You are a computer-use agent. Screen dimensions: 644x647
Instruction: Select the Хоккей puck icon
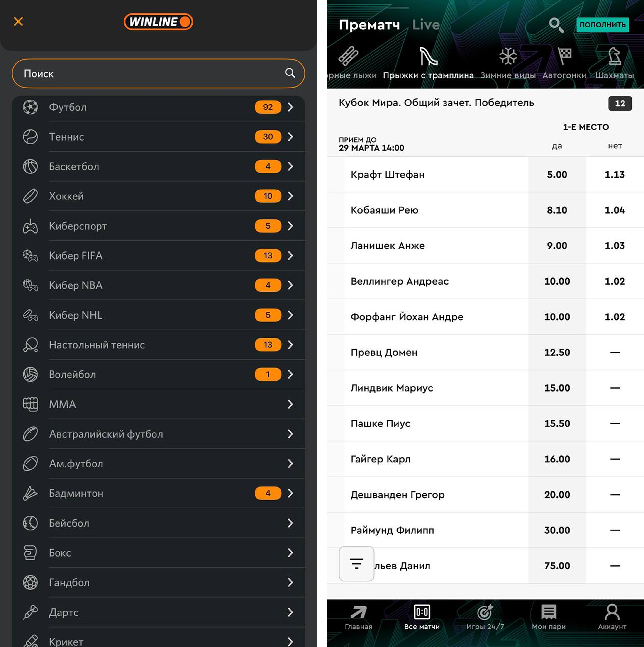30,196
